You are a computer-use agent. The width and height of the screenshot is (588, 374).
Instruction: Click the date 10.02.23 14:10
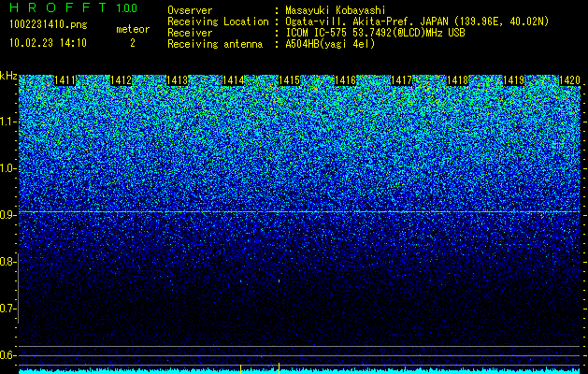point(48,43)
